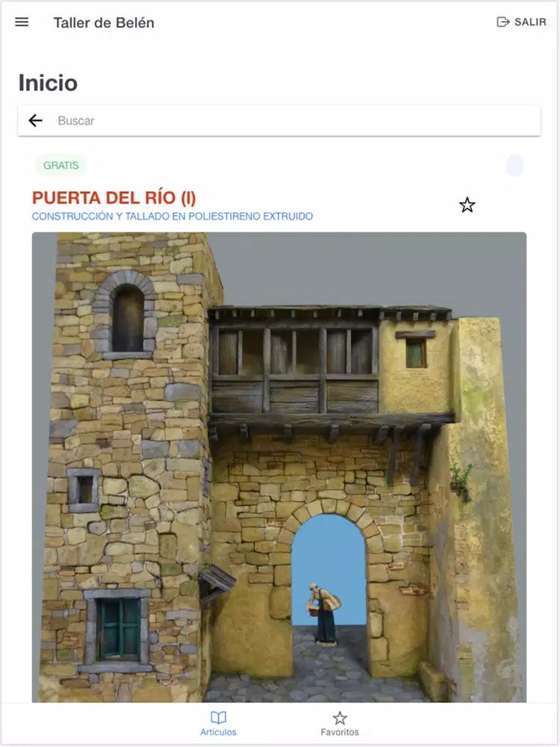Switch to the Favoritos tab

340,723
